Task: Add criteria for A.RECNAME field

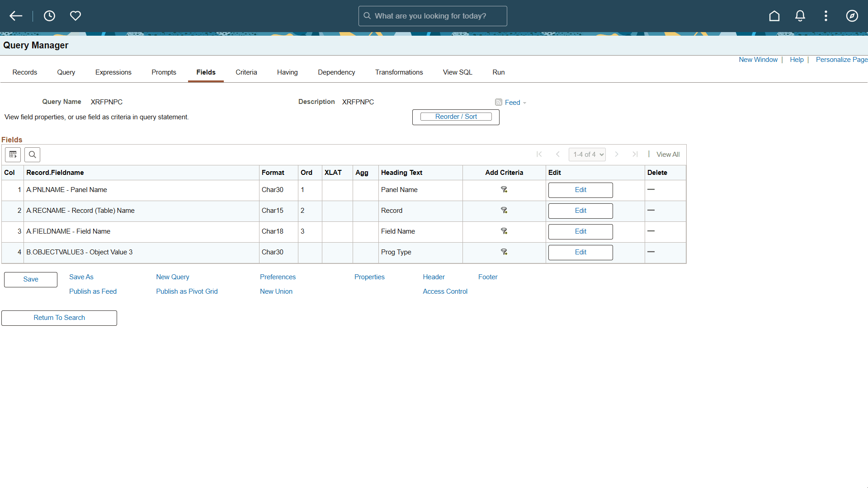Action: [x=504, y=211]
